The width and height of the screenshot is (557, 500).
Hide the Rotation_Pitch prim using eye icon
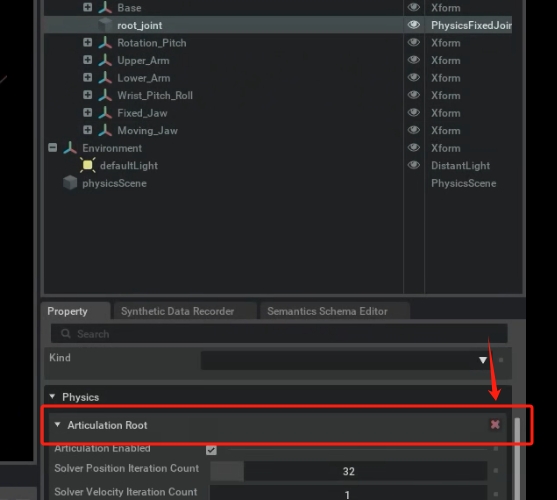tap(413, 43)
